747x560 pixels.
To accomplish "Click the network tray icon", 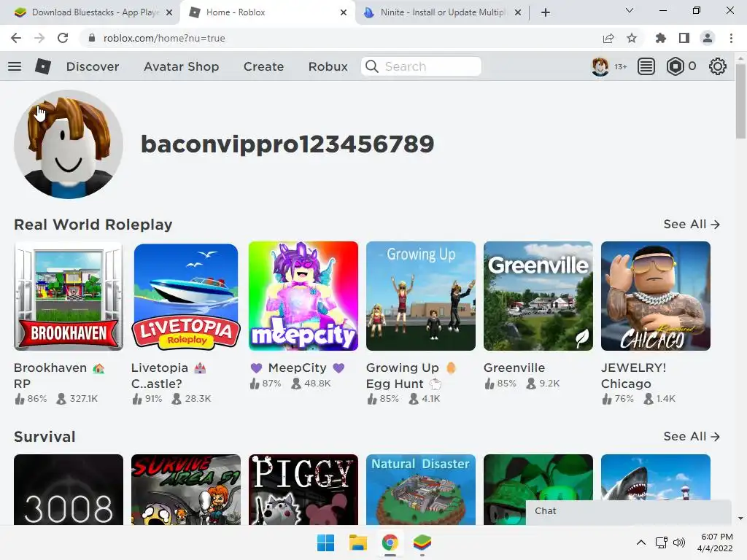I will [x=661, y=542].
